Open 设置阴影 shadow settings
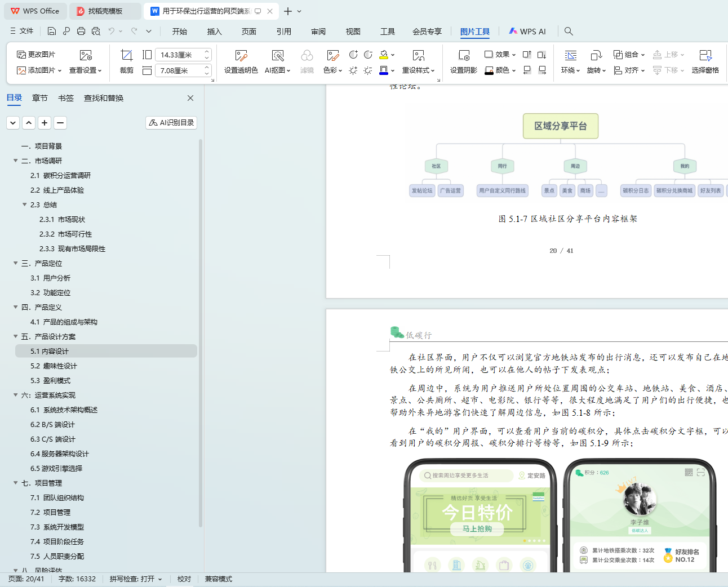728x587 pixels. click(x=463, y=62)
